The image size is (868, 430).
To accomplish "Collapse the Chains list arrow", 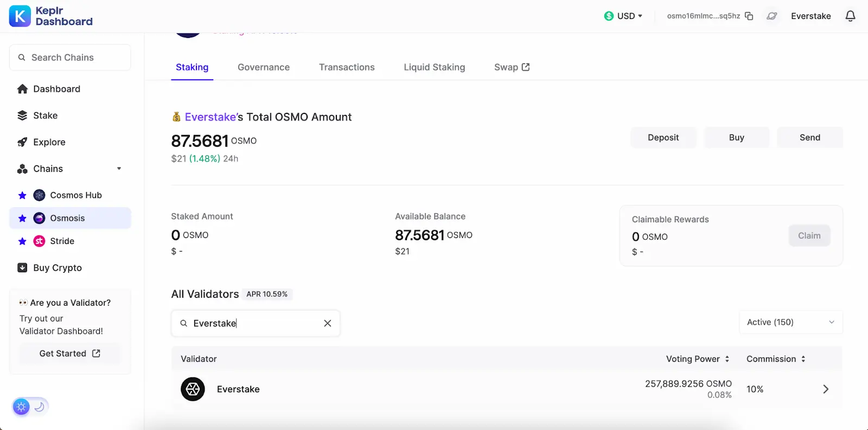I will 119,169.
